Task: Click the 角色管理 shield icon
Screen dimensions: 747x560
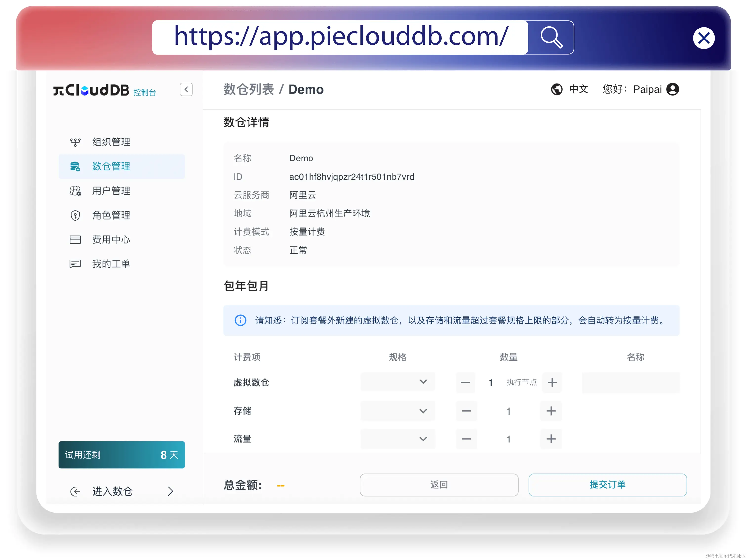Action: (x=75, y=215)
